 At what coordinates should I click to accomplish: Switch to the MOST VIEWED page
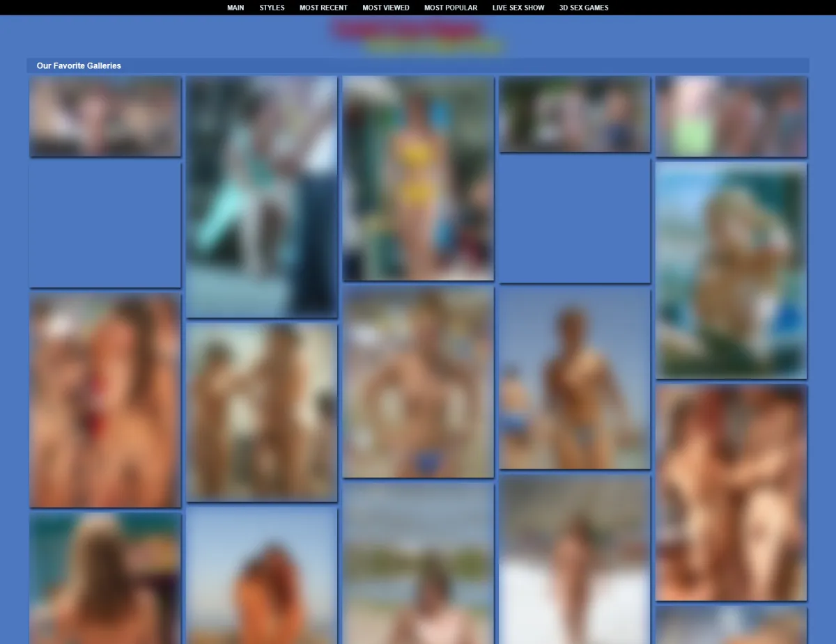tap(386, 8)
